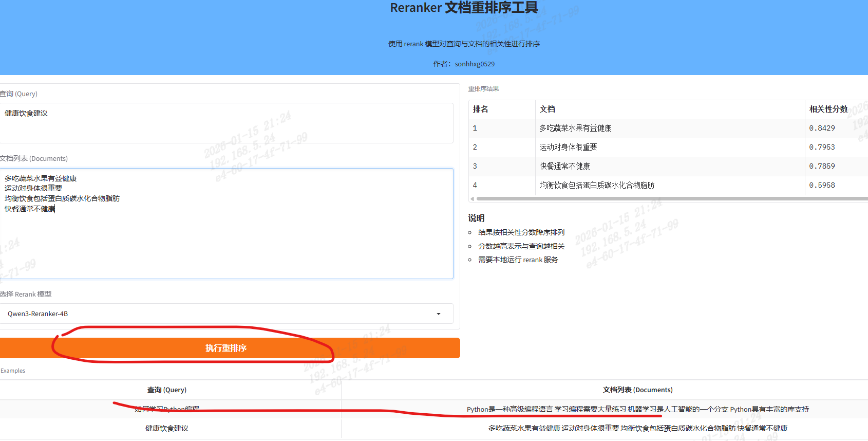Click the relevance score 0.5958 cell
The width and height of the screenshot is (868, 441).
[x=822, y=186]
